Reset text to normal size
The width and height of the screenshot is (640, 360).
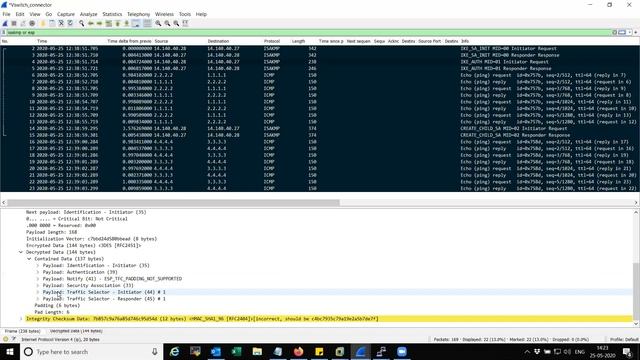pos(176,23)
